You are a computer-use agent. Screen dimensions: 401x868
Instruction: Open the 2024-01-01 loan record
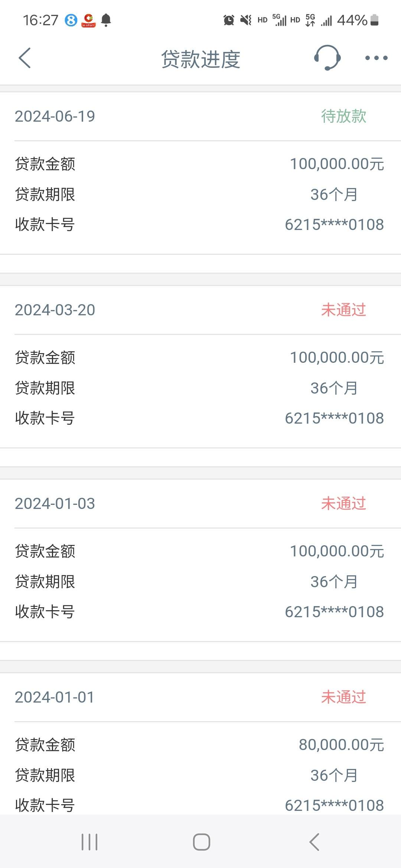coord(200,744)
